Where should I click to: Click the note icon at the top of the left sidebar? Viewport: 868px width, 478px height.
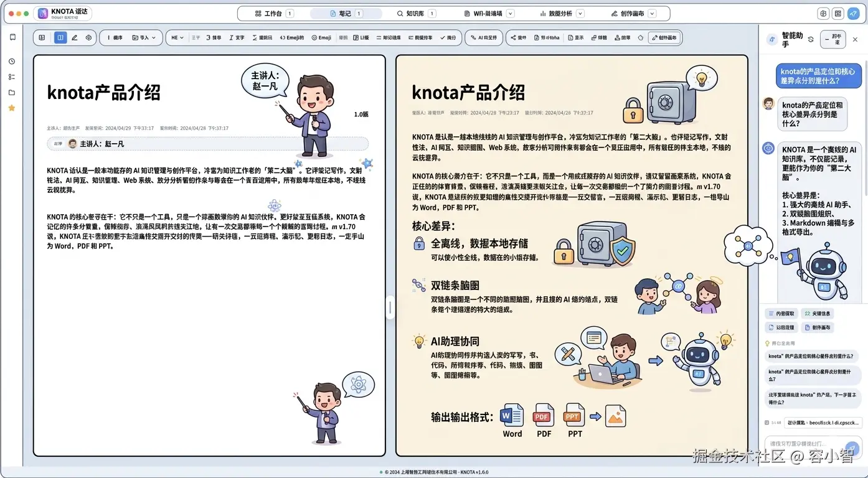pyautogui.click(x=12, y=37)
